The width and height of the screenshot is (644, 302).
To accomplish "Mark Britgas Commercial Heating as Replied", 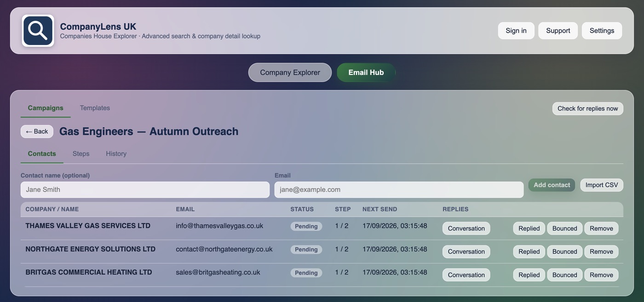I will pos(529,275).
